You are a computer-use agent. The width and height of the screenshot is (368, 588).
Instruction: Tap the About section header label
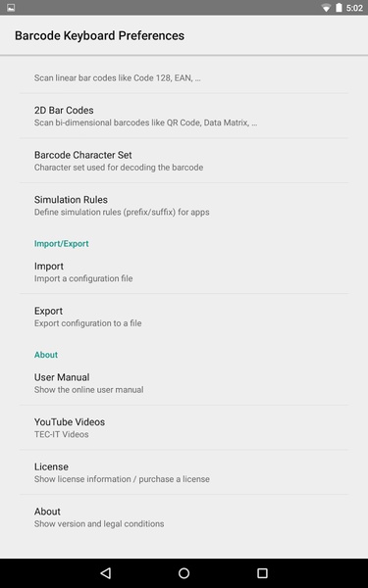coord(46,355)
